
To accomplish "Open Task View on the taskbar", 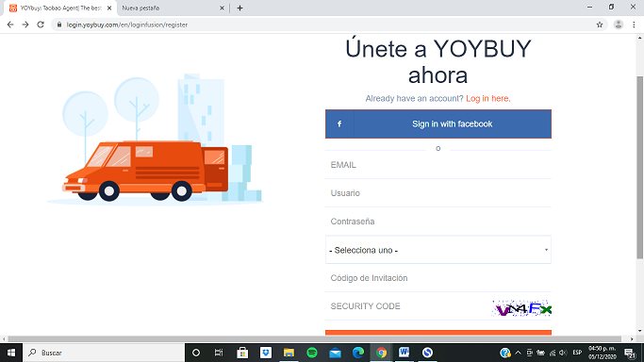I will coord(219,353).
